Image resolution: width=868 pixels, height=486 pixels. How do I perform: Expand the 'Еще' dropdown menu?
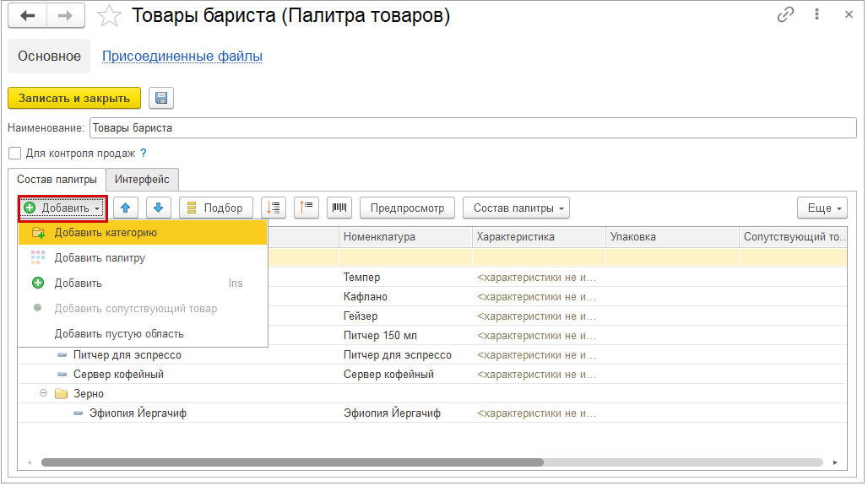point(822,208)
